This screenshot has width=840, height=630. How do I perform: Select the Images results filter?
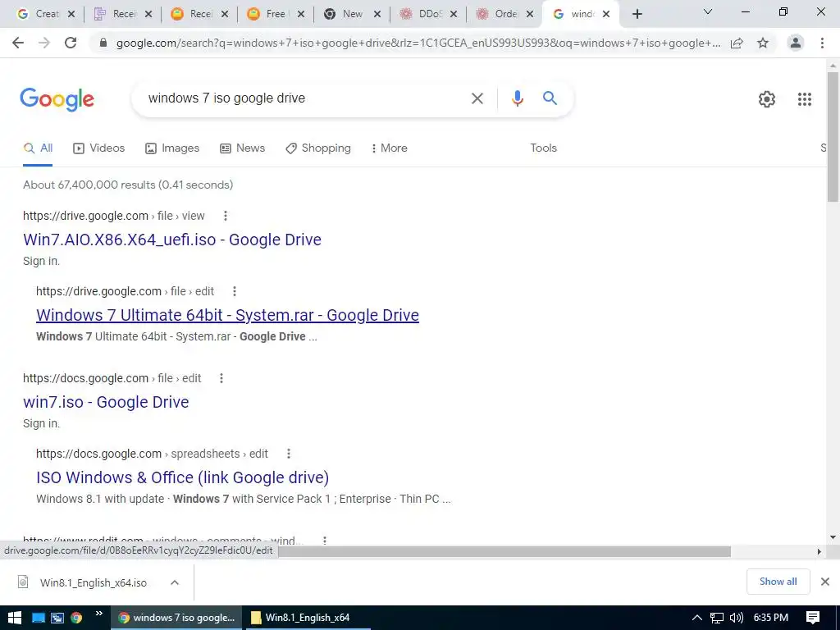pyautogui.click(x=172, y=148)
